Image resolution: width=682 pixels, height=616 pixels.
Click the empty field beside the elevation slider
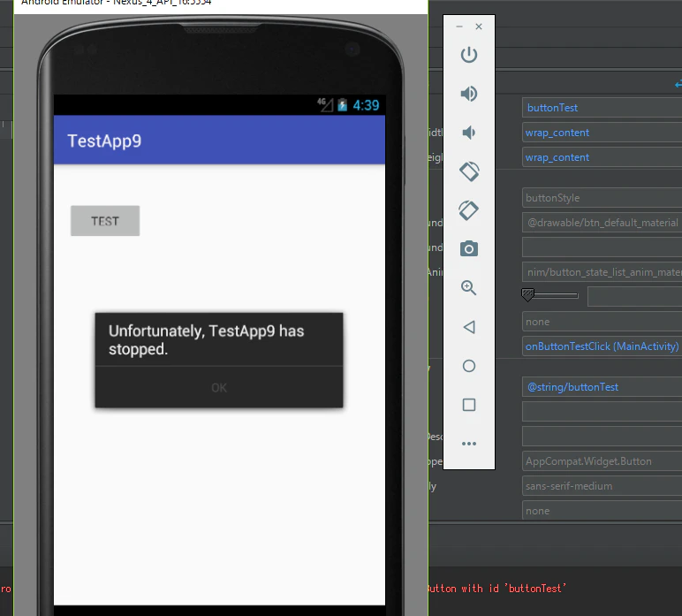coord(634,297)
